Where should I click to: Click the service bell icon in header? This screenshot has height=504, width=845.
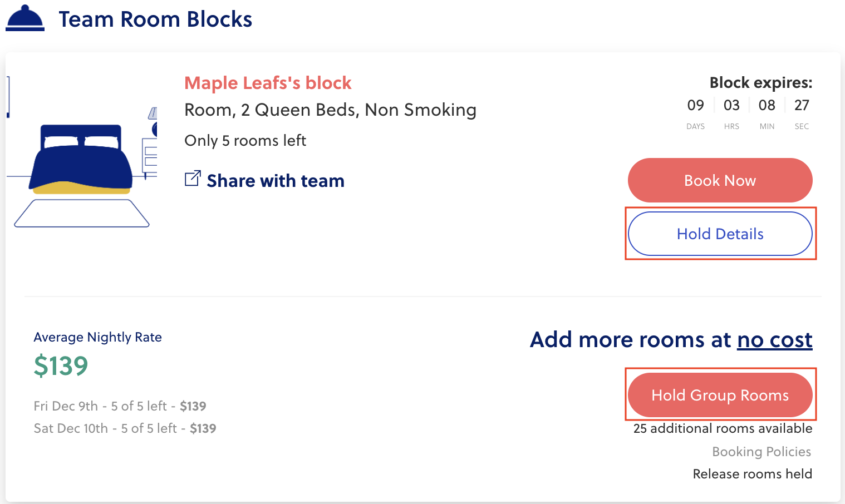pyautogui.click(x=25, y=18)
